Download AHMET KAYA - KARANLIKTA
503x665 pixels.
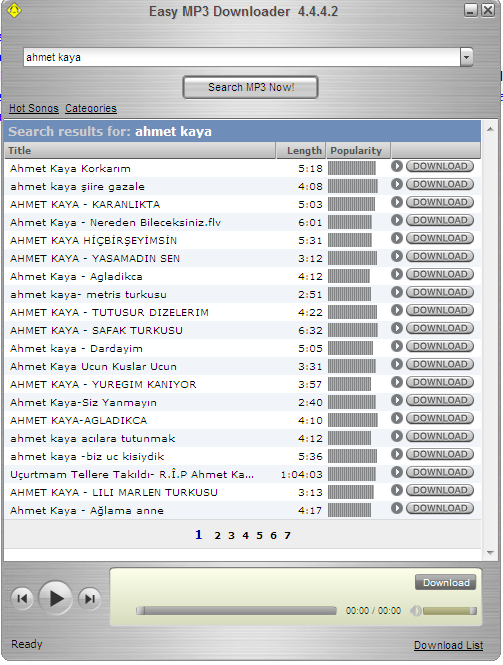coord(440,202)
